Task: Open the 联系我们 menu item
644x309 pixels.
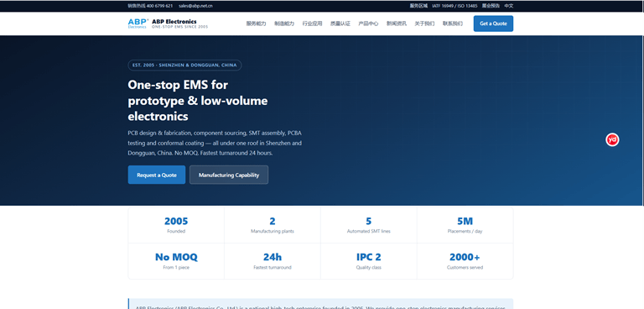Action: tap(453, 24)
